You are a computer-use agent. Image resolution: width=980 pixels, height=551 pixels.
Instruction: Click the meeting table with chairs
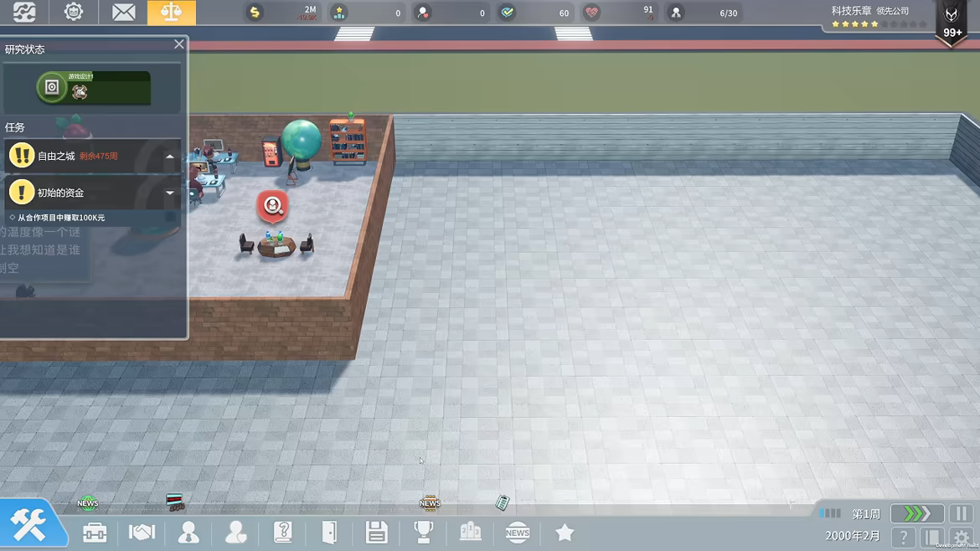(276, 245)
